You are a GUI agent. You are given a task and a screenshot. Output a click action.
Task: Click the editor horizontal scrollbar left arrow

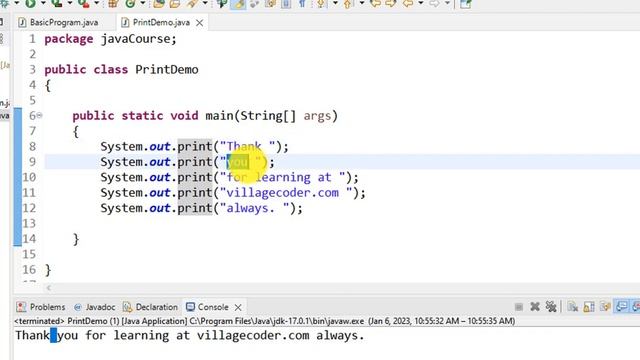[x=49, y=288]
